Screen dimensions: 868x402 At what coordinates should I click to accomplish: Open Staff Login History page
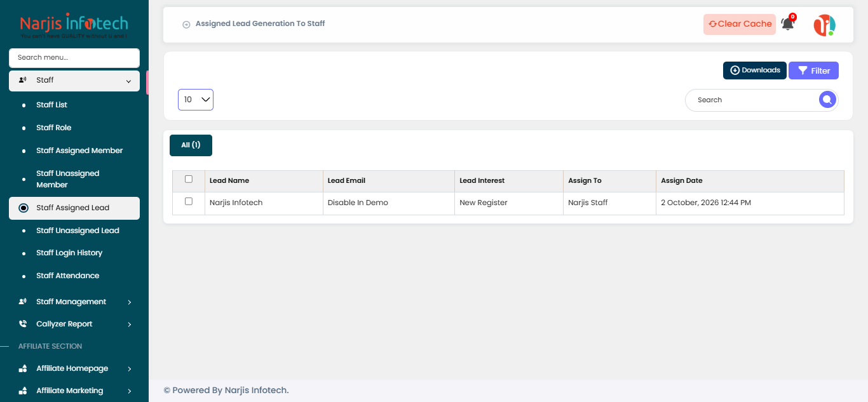(69, 253)
